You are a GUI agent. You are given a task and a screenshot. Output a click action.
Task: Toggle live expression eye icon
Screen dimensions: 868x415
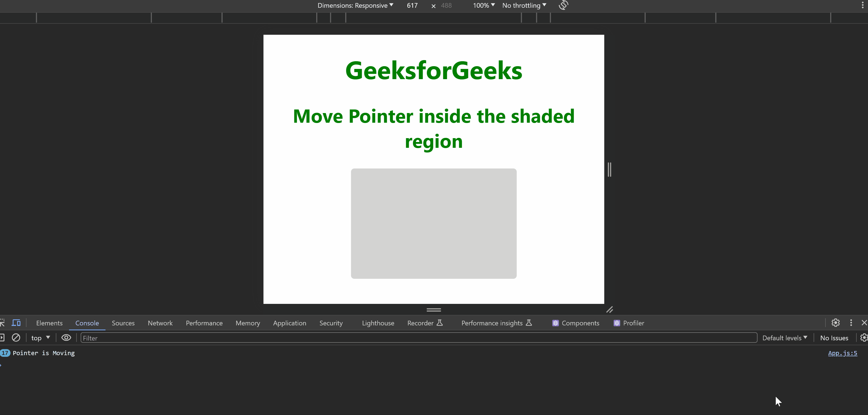coord(66,338)
